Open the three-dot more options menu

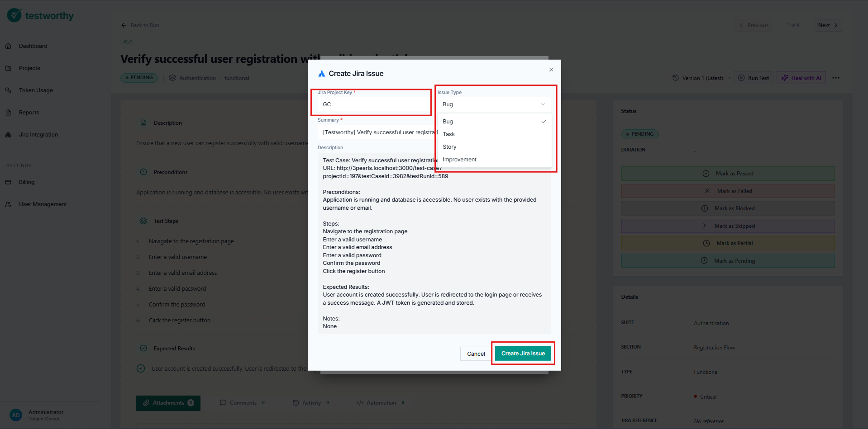click(x=836, y=78)
